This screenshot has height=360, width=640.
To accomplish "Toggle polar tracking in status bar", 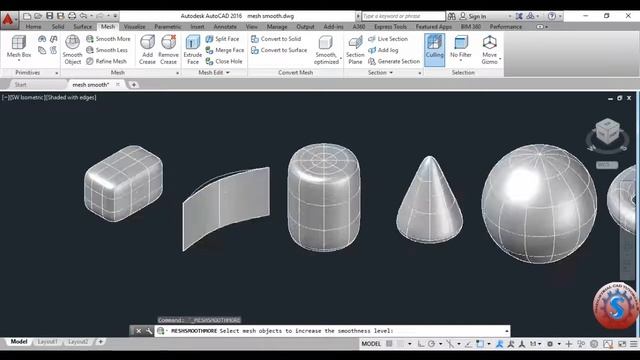I will tap(431, 344).
